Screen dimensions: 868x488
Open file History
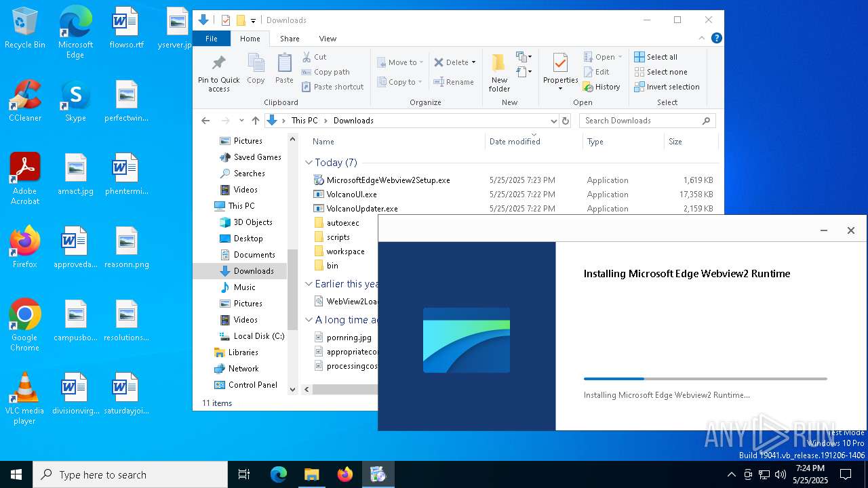click(601, 87)
